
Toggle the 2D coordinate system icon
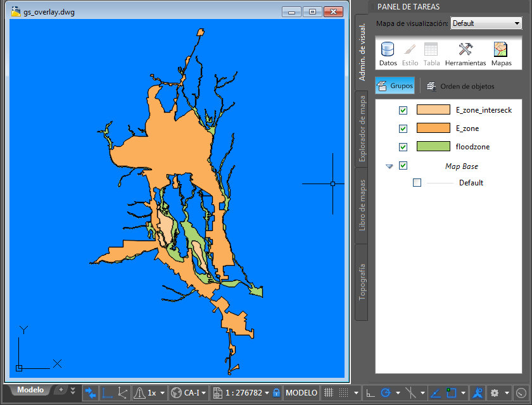point(107,393)
